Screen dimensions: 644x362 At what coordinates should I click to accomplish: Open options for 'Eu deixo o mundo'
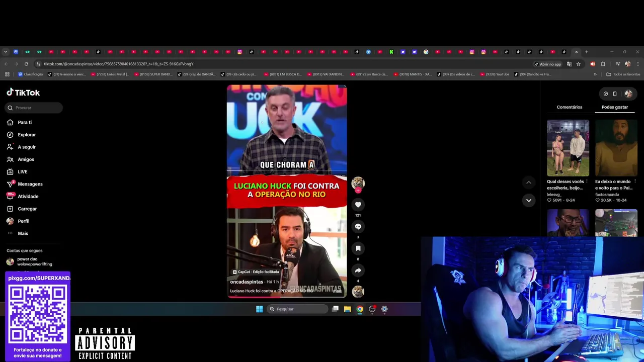[x=635, y=182]
